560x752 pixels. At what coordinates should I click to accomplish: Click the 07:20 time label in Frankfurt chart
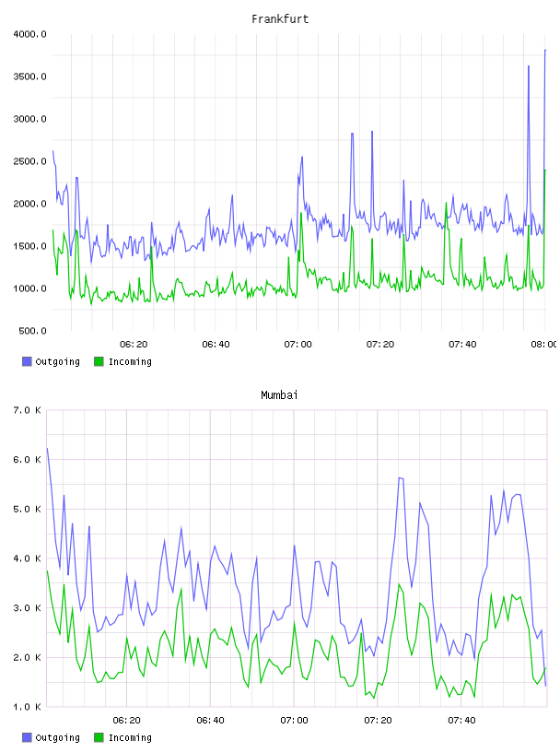[x=380, y=345]
